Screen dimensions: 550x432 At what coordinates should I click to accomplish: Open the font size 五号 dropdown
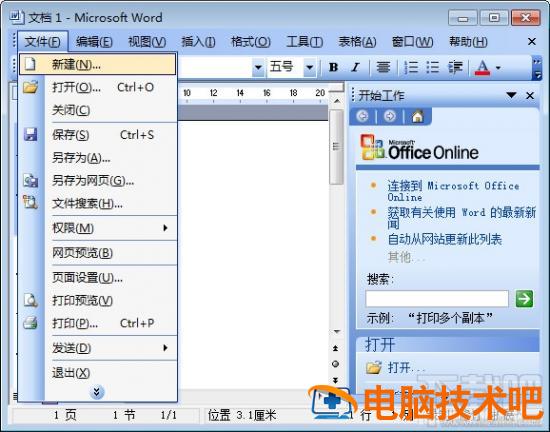309,67
